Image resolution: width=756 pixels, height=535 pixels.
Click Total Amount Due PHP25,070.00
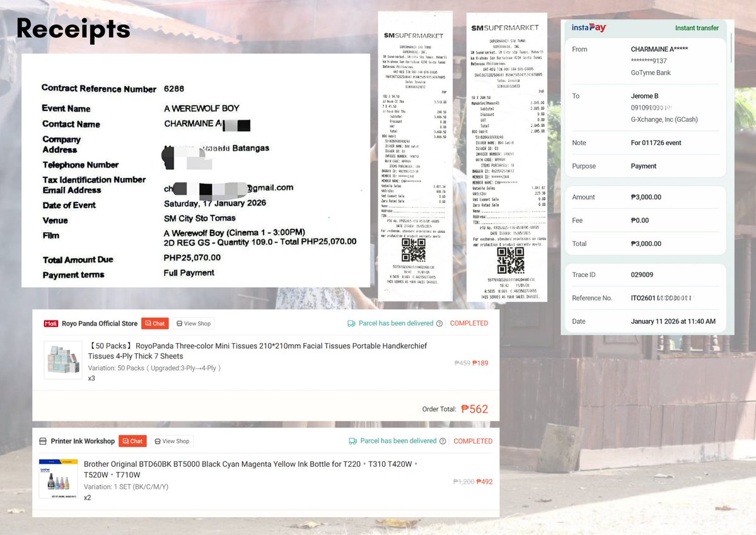(192, 257)
